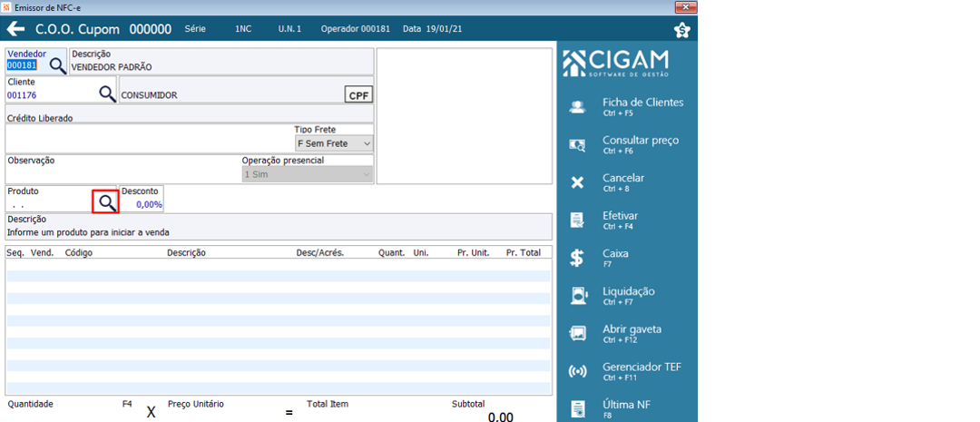Click the CPF button
980x422 pixels.
pyautogui.click(x=358, y=95)
